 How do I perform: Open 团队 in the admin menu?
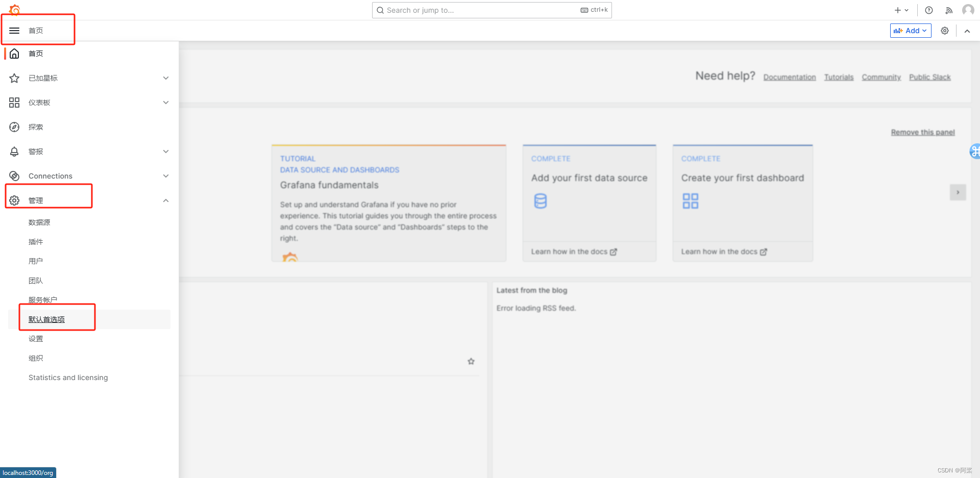pyautogui.click(x=36, y=281)
